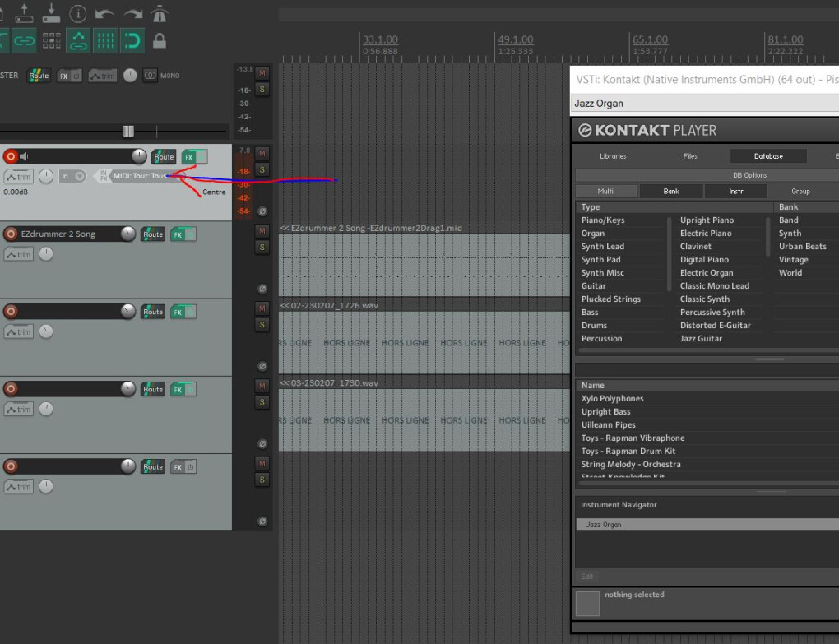Bypass master FX with power toggle
The height and width of the screenshot is (644, 839).
pos(76,76)
